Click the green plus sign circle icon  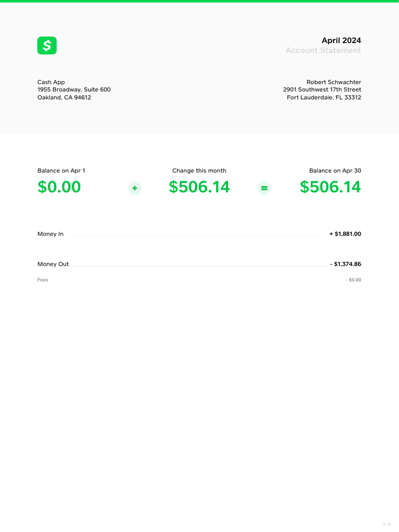135,189
